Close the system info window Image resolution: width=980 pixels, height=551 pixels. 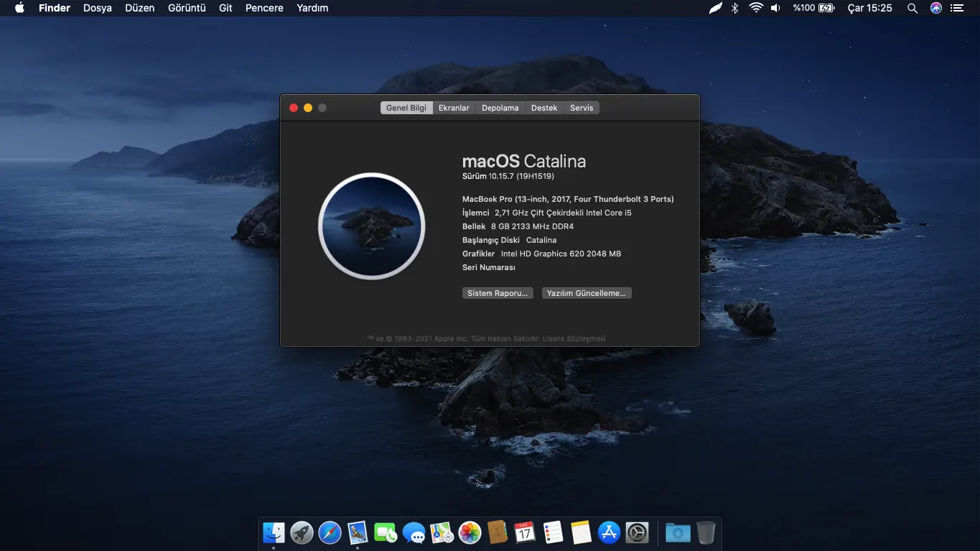[294, 108]
